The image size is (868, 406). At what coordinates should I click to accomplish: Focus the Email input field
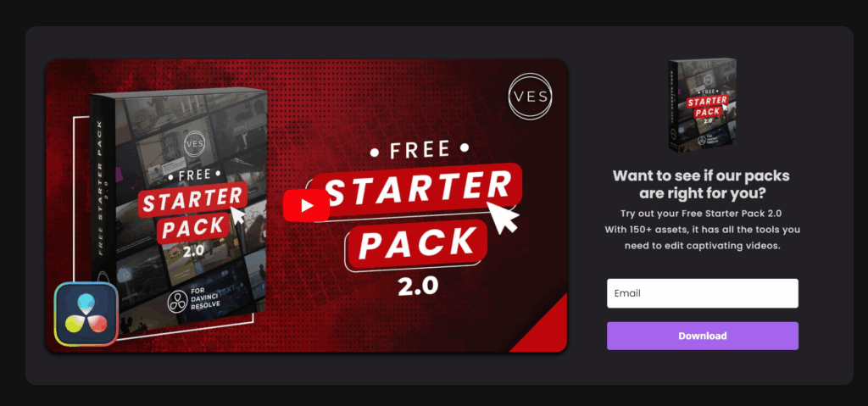[x=703, y=293]
